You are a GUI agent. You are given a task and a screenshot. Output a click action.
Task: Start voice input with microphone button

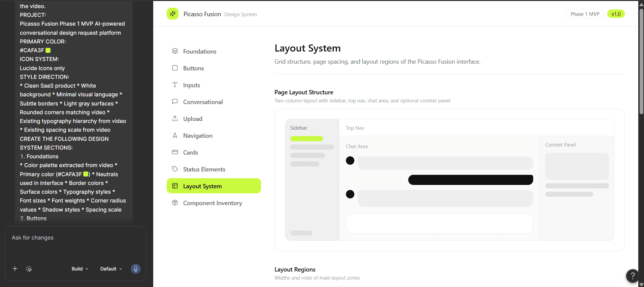click(x=136, y=268)
